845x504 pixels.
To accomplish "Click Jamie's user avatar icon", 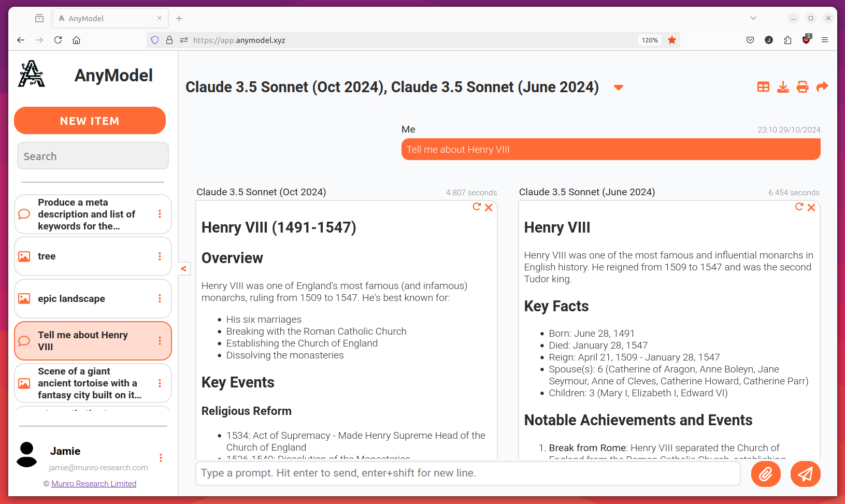I will (27, 455).
